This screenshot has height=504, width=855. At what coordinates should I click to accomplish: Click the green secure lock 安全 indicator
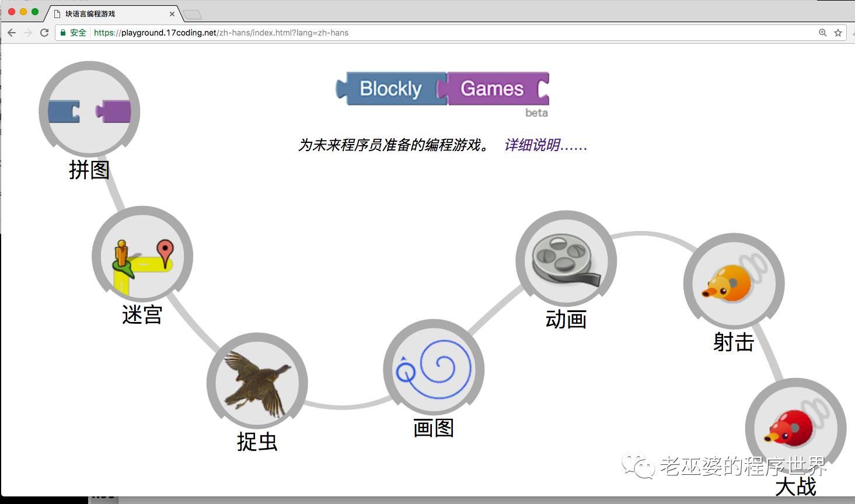73,33
